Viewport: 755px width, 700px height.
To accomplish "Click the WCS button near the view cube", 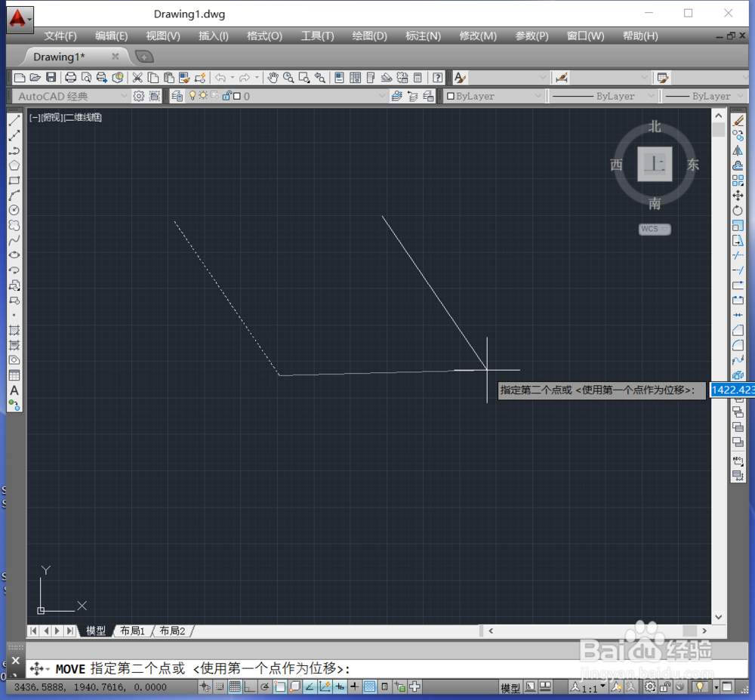I will coord(654,229).
